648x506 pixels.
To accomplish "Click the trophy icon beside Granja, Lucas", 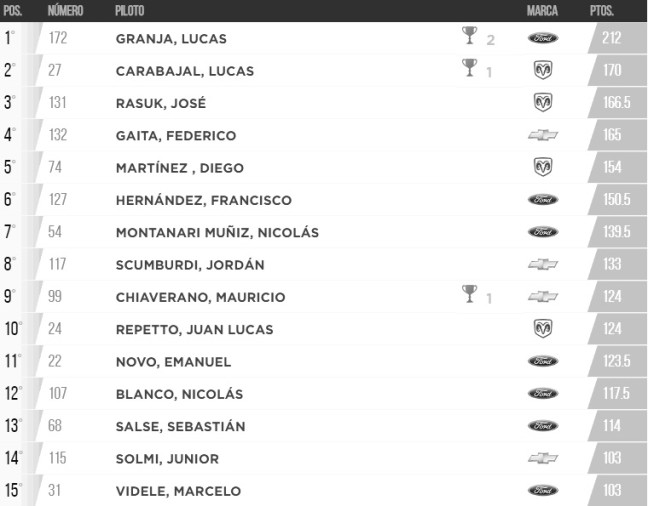I will coord(468,37).
